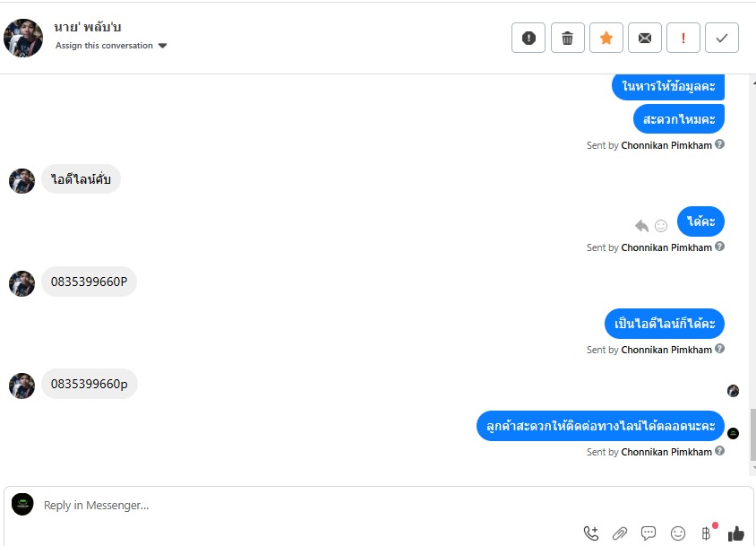Click the 0835399660P message bubble
Screen dimensions: 756x546
[90, 282]
